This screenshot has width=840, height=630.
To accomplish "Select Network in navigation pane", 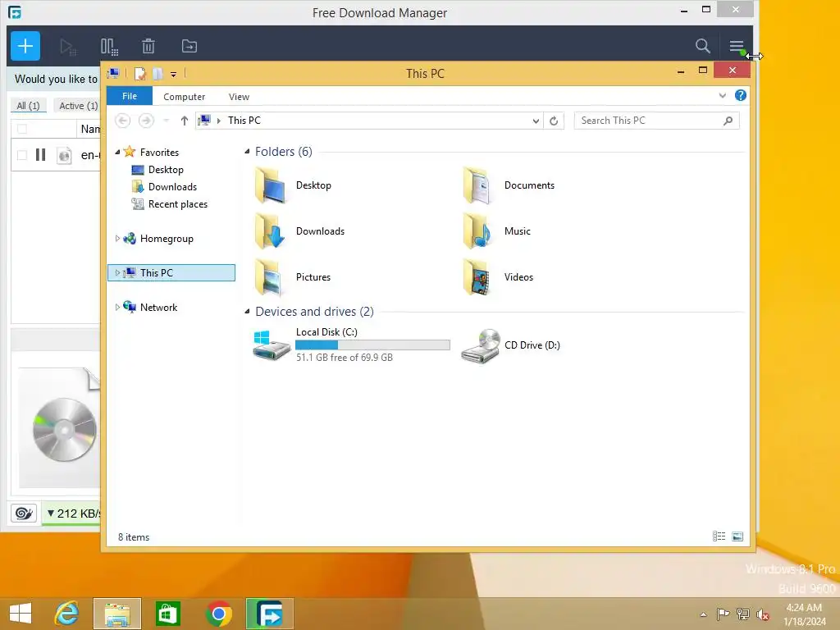I will pos(158,308).
